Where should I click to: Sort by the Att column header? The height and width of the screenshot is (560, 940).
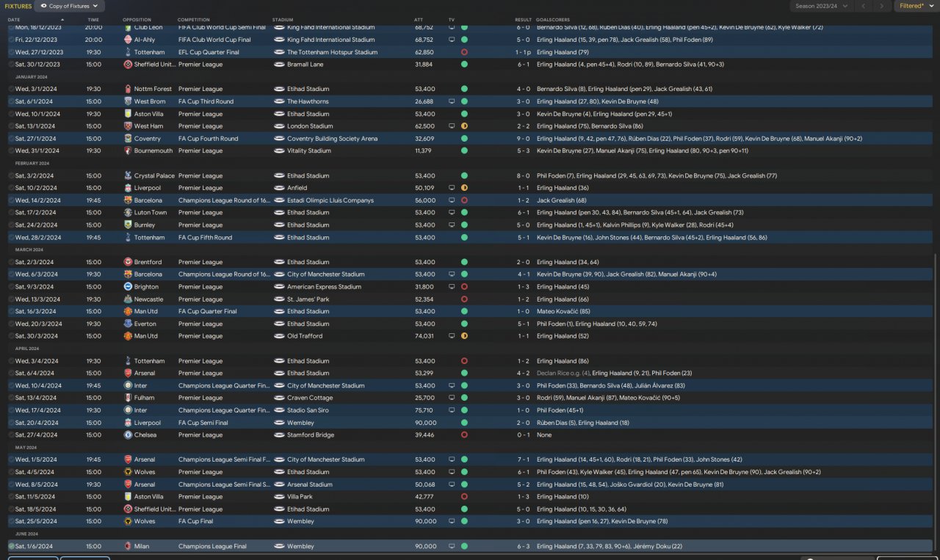tap(419, 19)
